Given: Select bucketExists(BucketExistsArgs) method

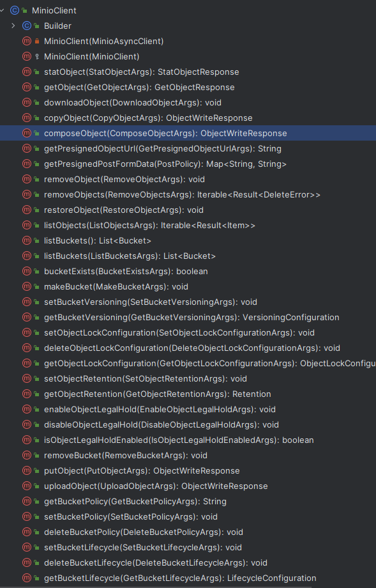Looking at the screenshot, I should pyautogui.click(x=126, y=272).
